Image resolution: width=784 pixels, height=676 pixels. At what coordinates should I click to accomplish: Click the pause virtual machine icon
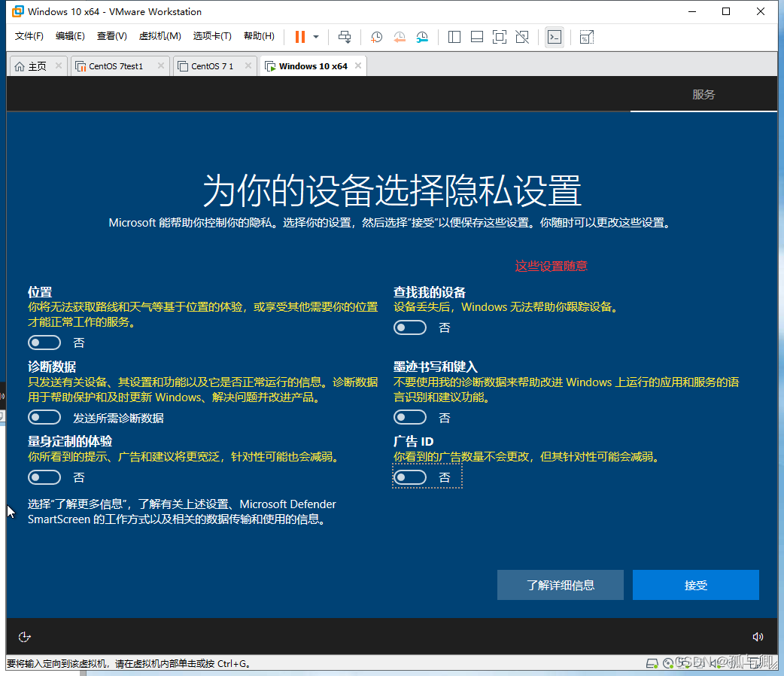click(x=300, y=37)
